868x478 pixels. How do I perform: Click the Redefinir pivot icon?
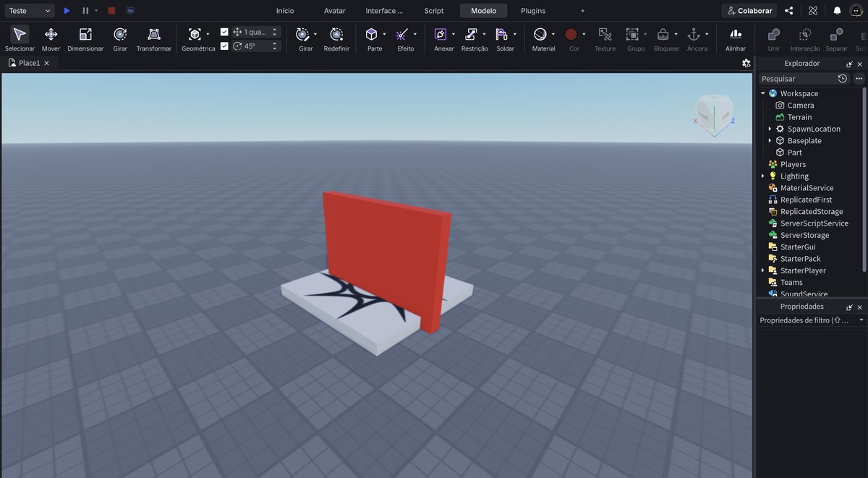(336, 35)
